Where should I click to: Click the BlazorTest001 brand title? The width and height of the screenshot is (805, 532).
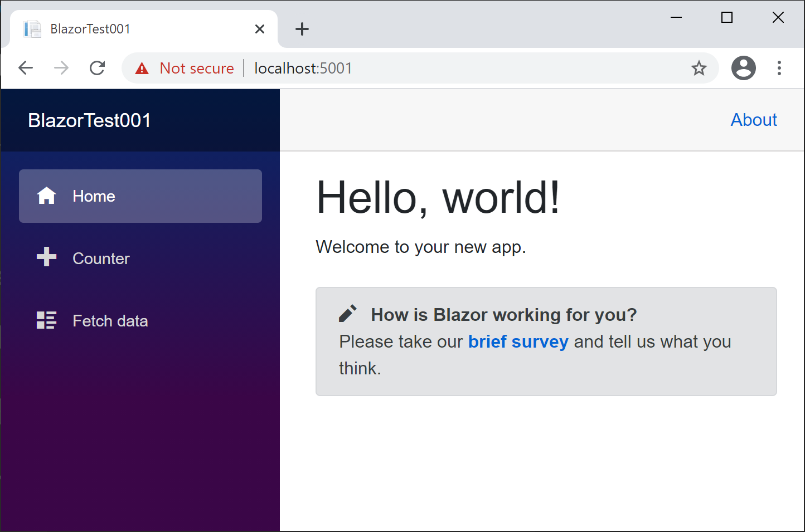click(x=89, y=120)
